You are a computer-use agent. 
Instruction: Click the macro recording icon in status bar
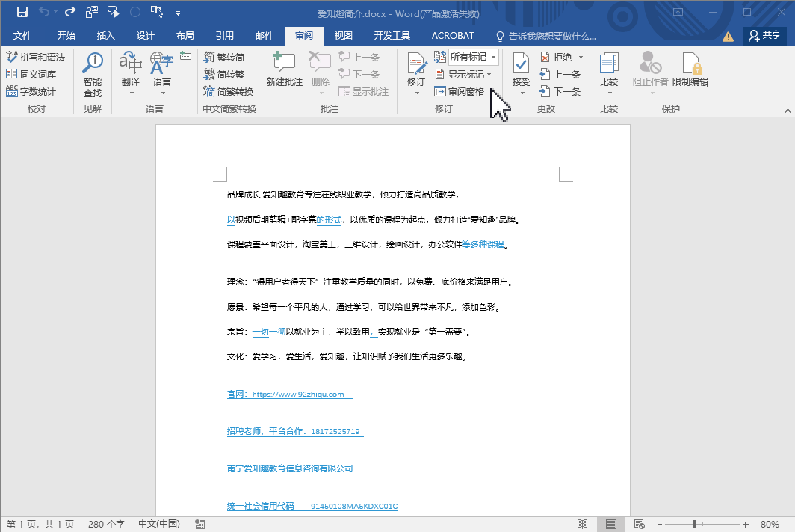pyautogui.click(x=199, y=525)
